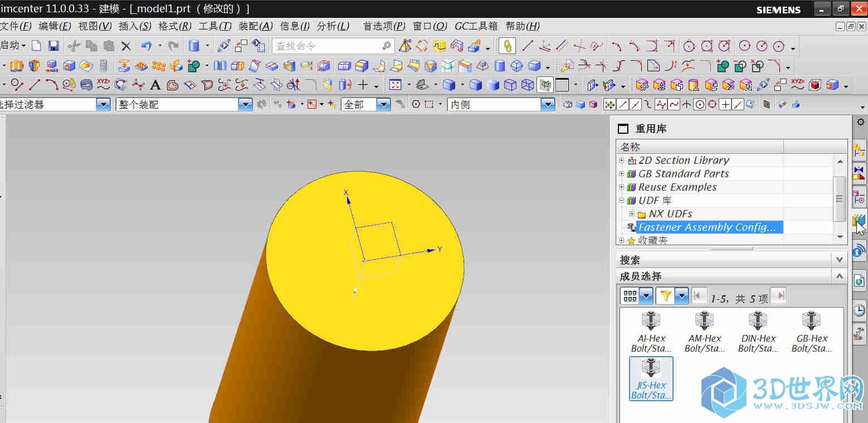Open the selection filter type dropdown
868x423 pixels.
(x=103, y=104)
